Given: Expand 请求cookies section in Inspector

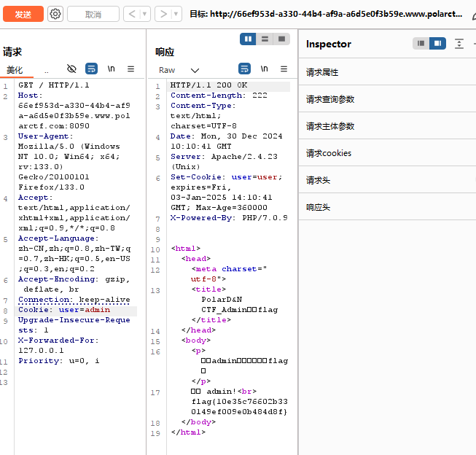Looking at the screenshot, I should pos(387,153).
